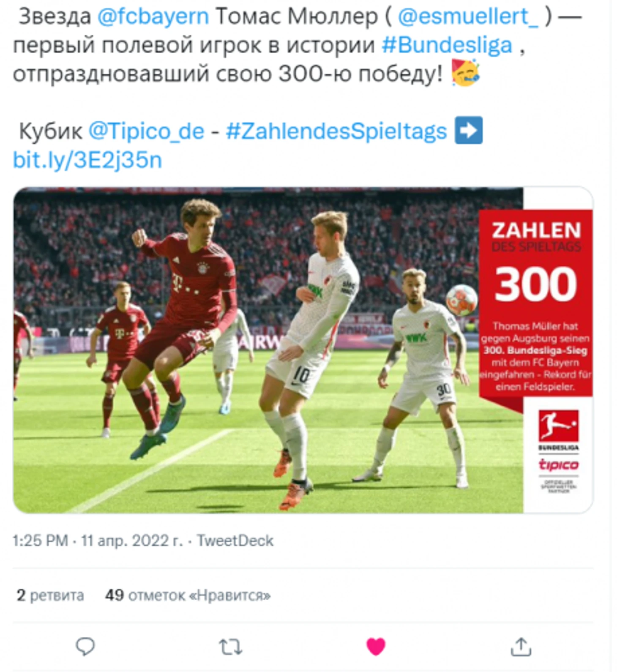The width and height of the screenshot is (617, 672).
Task: Unlike the tweet via pink heart
Action: [376, 646]
